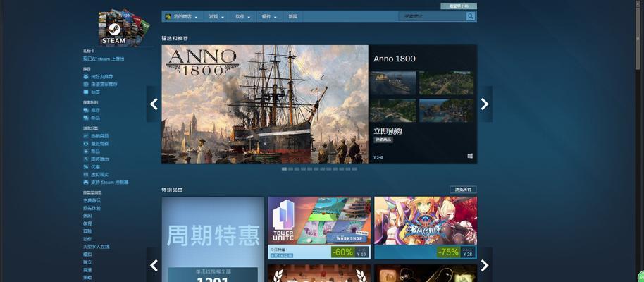
Task: Click the search magnifier icon
Action: click(x=470, y=16)
